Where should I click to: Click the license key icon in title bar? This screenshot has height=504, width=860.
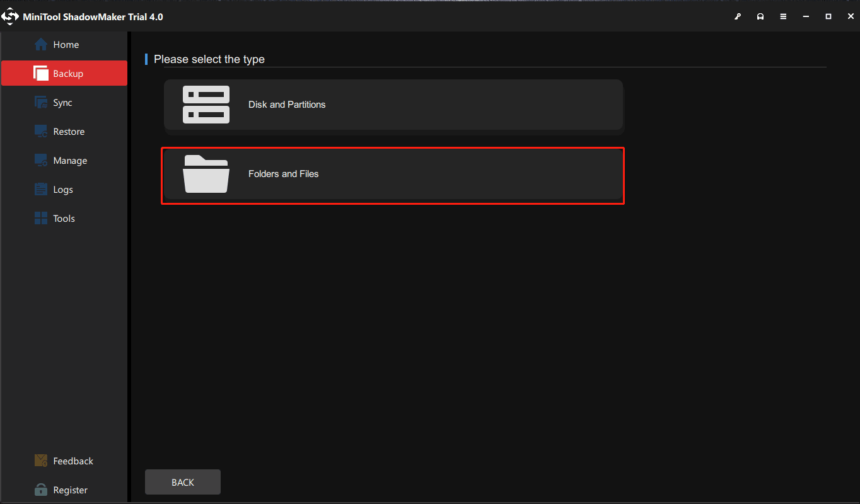coord(738,16)
